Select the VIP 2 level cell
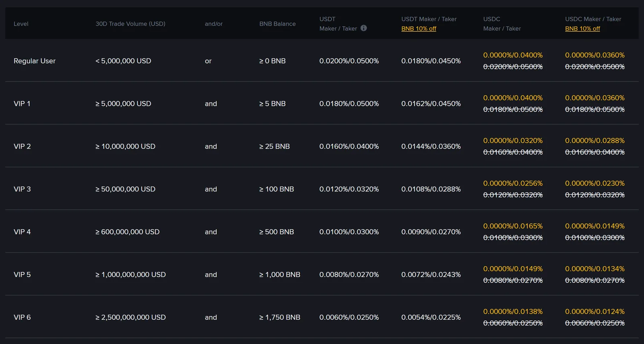This screenshot has width=644, height=344. 22,146
